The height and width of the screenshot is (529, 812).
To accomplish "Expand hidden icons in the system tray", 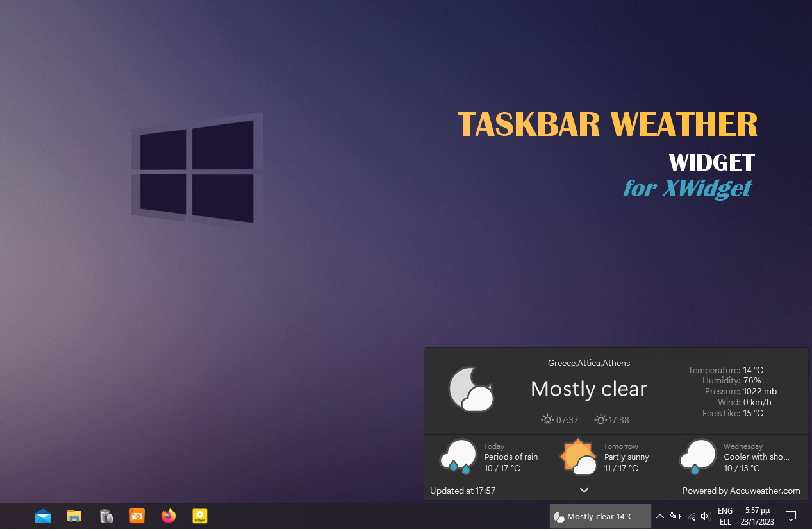I will coord(659,516).
